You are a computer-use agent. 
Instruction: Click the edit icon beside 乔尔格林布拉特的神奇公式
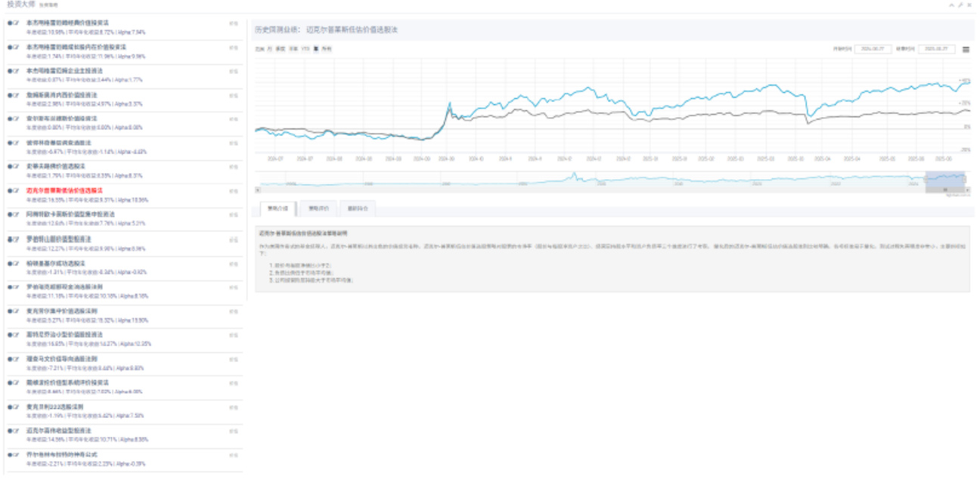click(15, 455)
